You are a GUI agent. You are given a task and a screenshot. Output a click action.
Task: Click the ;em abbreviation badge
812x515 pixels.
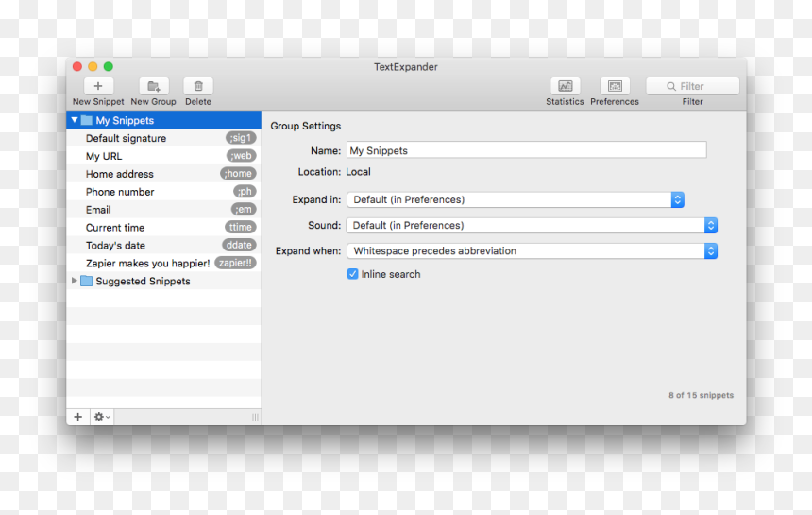[x=244, y=210]
